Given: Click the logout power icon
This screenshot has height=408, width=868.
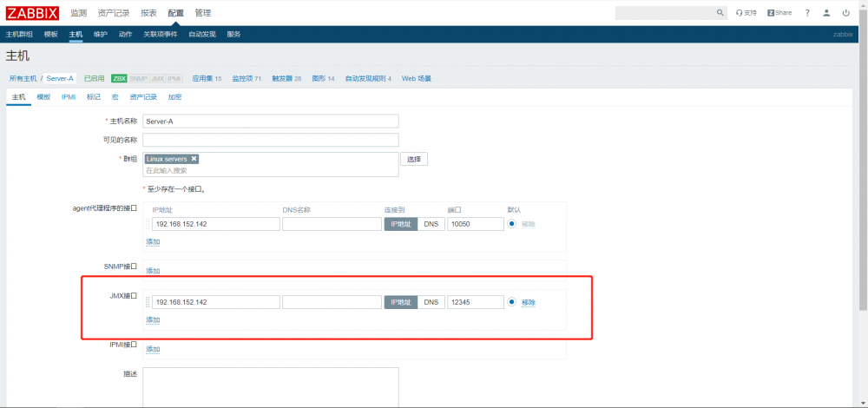Looking at the screenshot, I should 845,13.
